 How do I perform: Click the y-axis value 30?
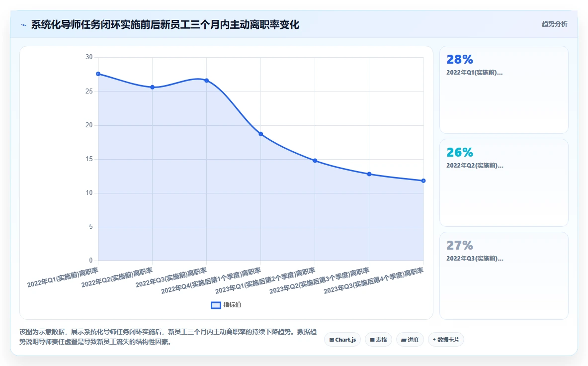[x=89, y=57]
